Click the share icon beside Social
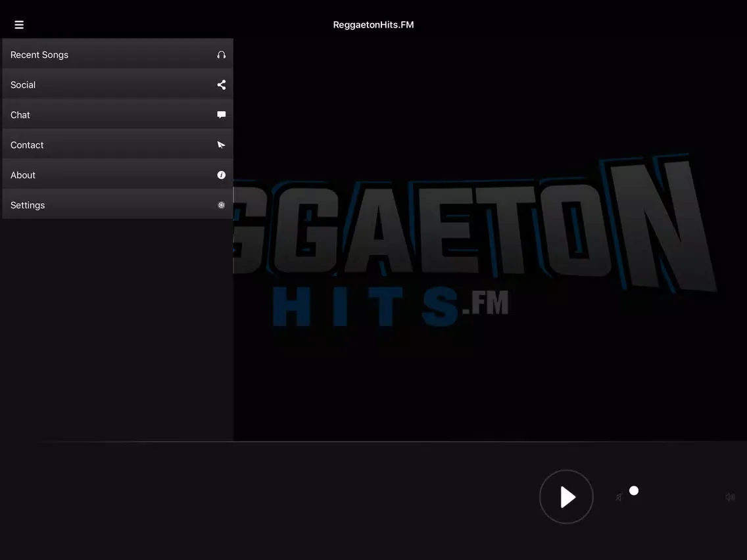The width and height of the screenshot is (747, 560). click(221, 85)
